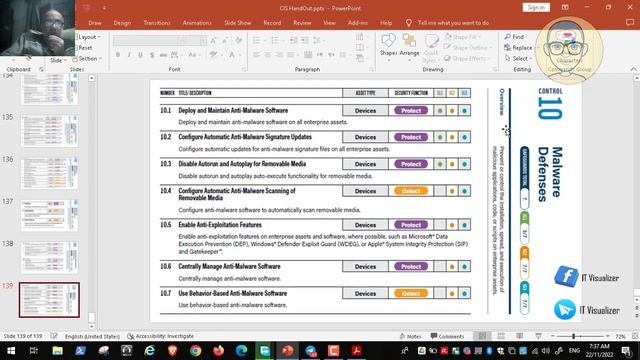Viewport: 640px width, 360px height.
Task: Click English (United States) language indicator
Action: coord(92,336)
